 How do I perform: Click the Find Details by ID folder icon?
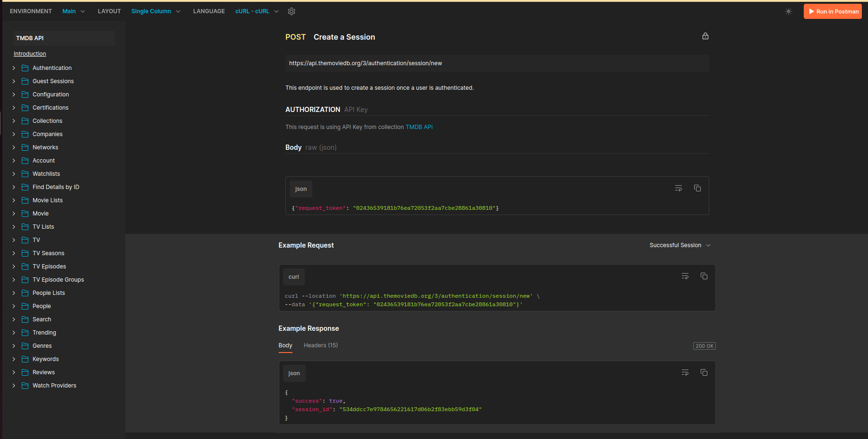coord(25,187)
